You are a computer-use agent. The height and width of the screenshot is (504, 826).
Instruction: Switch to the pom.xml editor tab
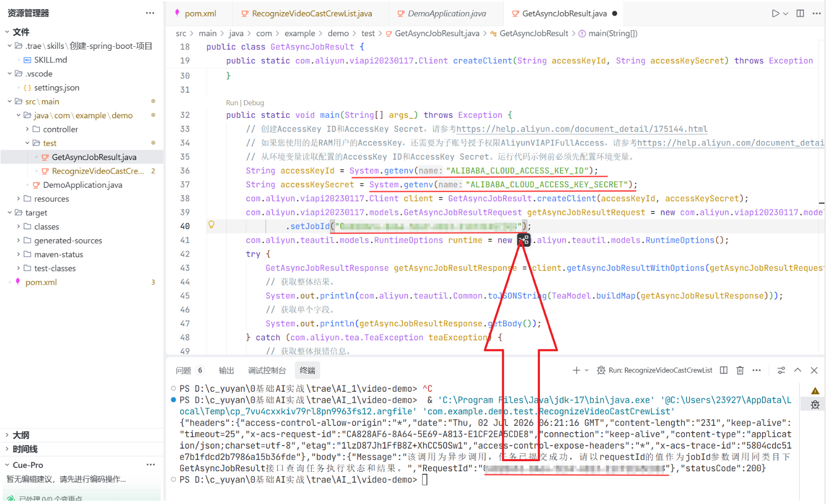(200, 14)
